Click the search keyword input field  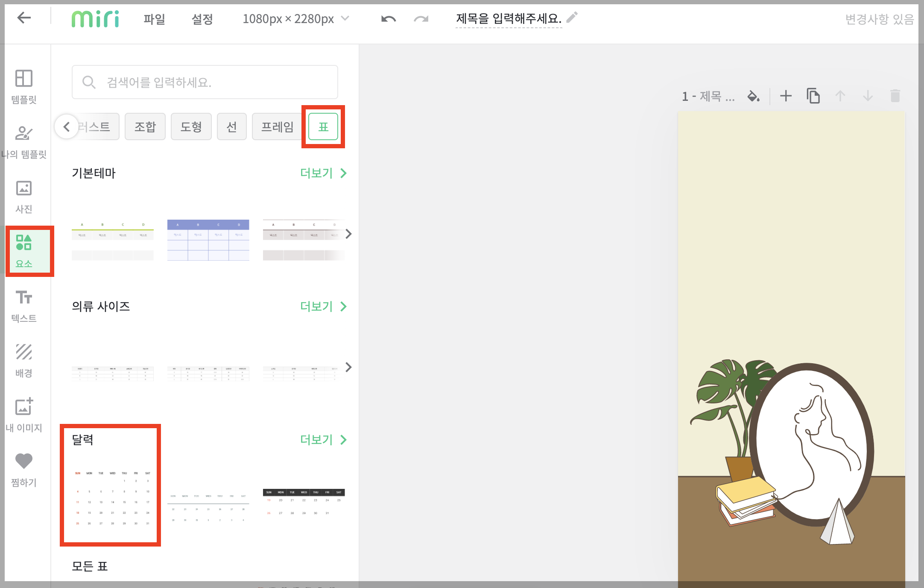point(205,82)
